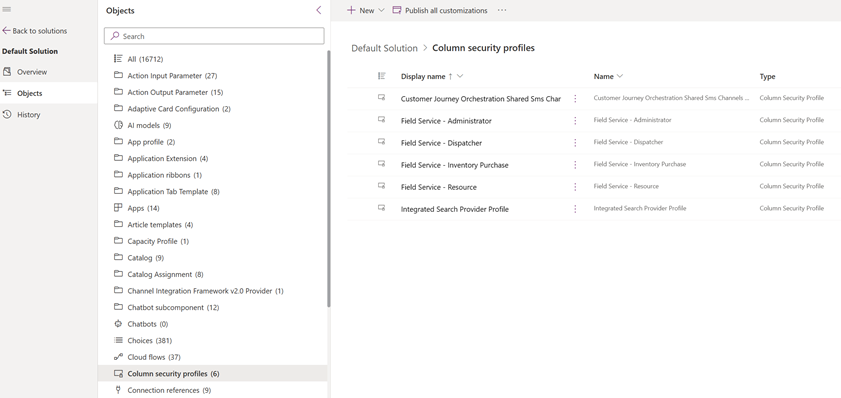The image size is (841, 398).
Task: Open the hamburger navigation menu icon
Action: pyautogui.click(x=7, y=10)
